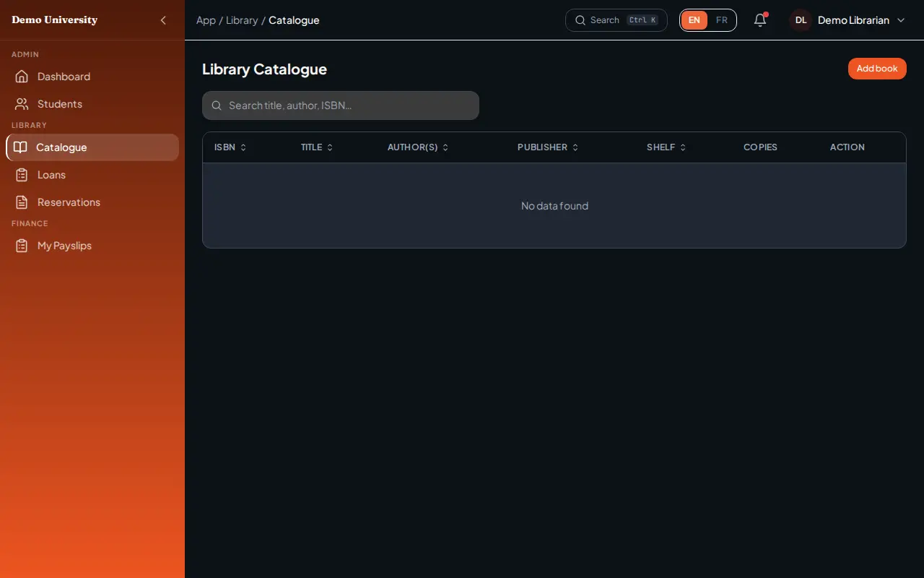Navigate to Reservations

(x=92, y=202)
